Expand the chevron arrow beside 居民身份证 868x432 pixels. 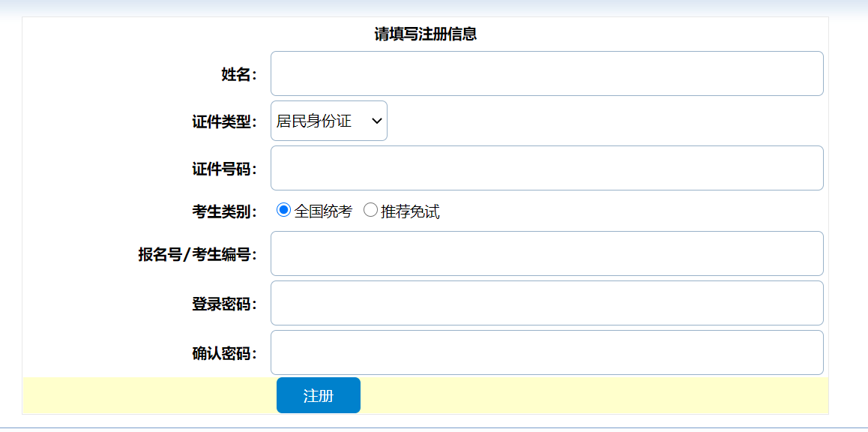(x=377, y=121)
